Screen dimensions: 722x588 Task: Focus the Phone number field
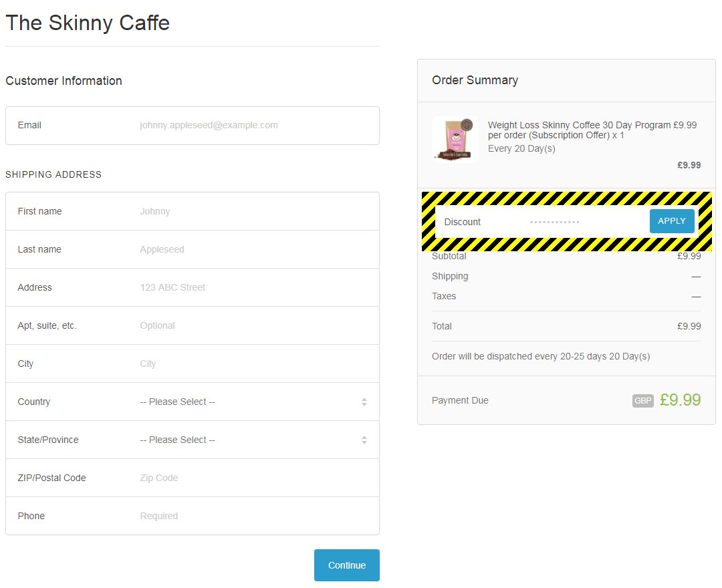(254, 516)
